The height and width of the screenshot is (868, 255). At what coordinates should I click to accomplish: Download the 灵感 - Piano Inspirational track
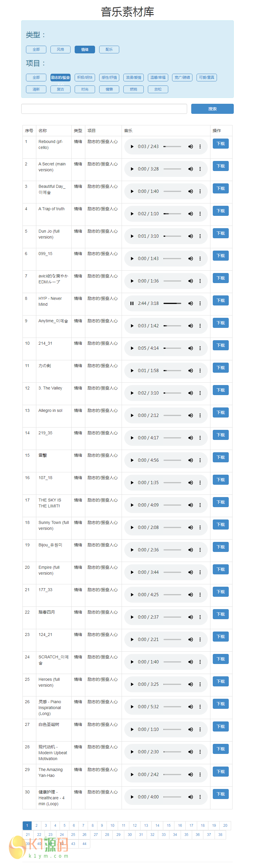pyautogui.click(x=220, y=704)
